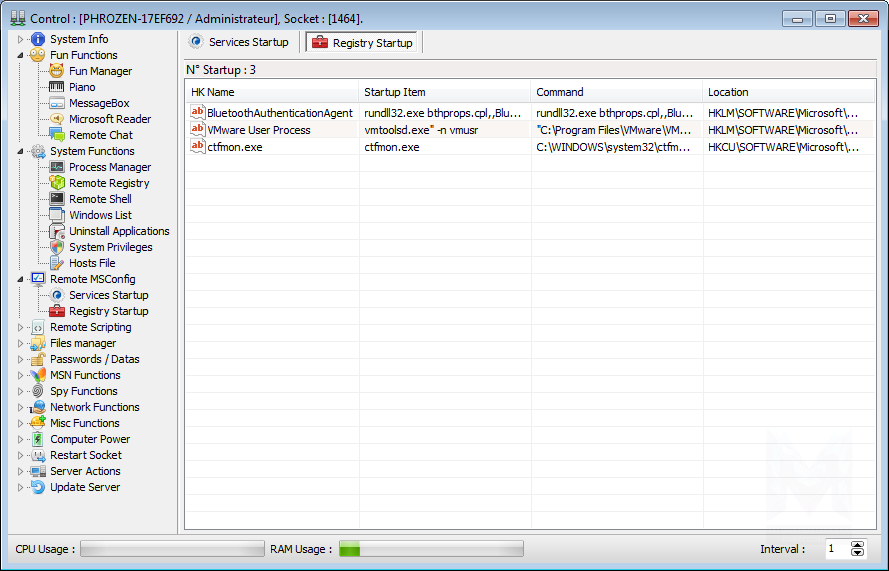Open the System Privileges shield icon
This screenshot has width=889, height=571.
[57, 247]
